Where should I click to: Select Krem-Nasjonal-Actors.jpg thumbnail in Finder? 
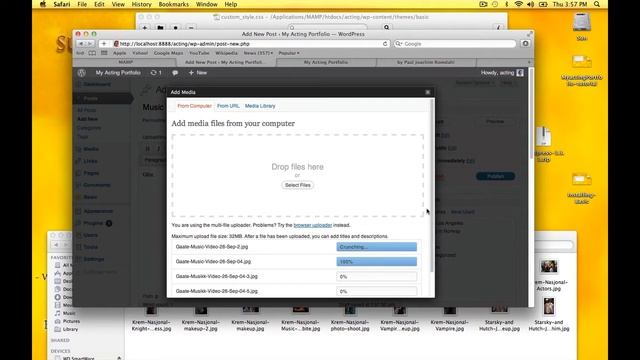pos(549,266)
